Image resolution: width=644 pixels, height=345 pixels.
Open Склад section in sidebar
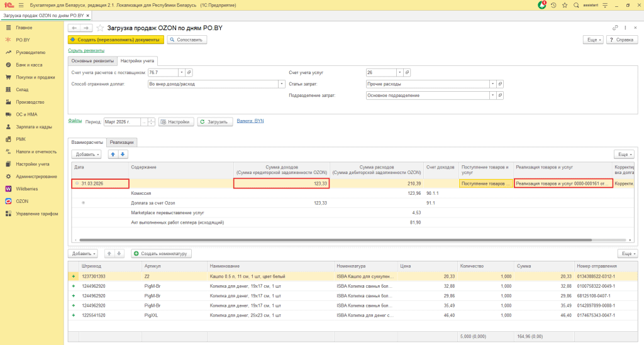click(22, 89)
